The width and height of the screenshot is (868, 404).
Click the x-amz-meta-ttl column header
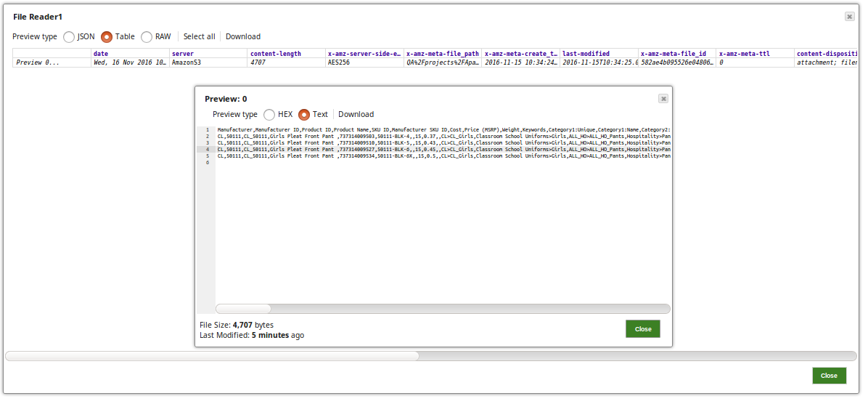pyautogui.click(x=755, y=53)
